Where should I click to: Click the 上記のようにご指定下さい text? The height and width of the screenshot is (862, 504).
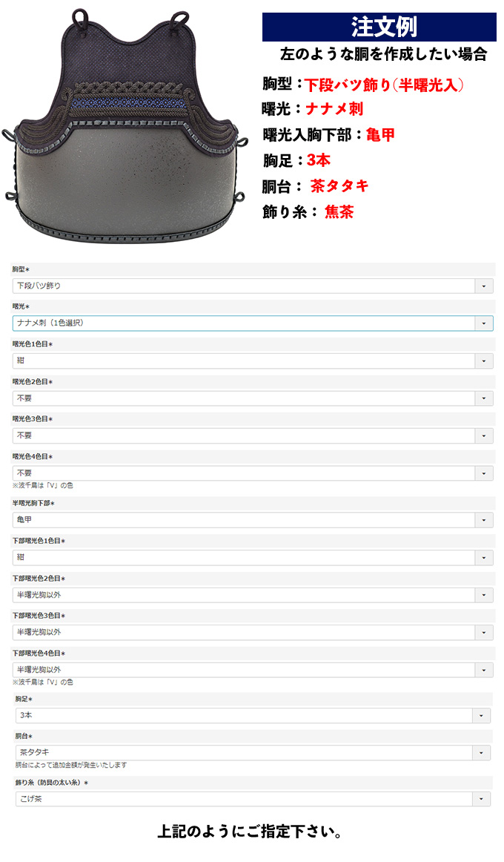250,832
